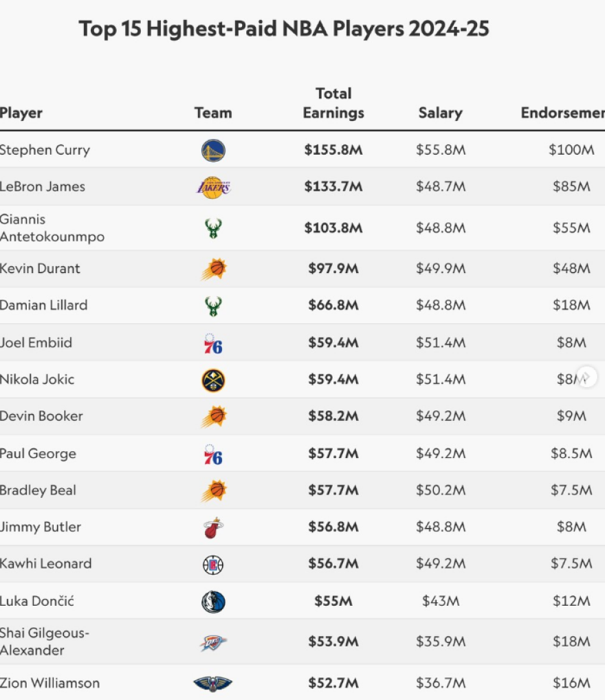Click the Oklahoma City Thunder logo
Image resolution: width=605 pixels, height=700 pixels.
coord(213,642)
